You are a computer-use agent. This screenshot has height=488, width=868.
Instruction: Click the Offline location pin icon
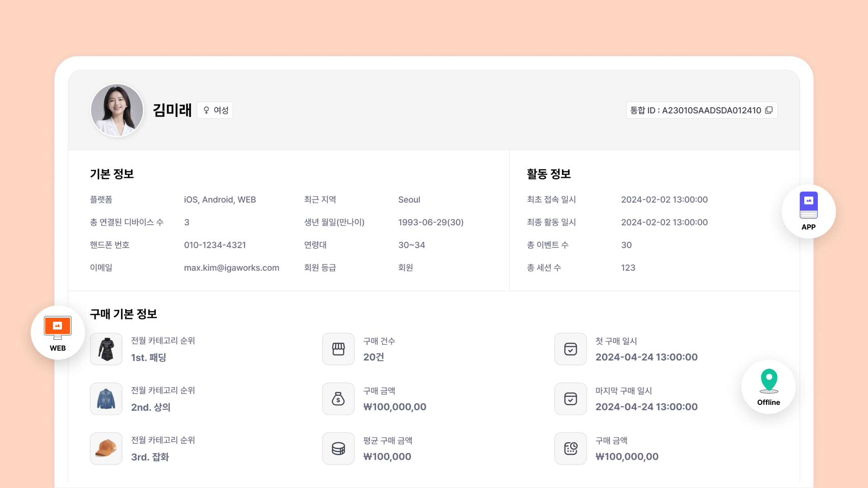click(769, 380)
